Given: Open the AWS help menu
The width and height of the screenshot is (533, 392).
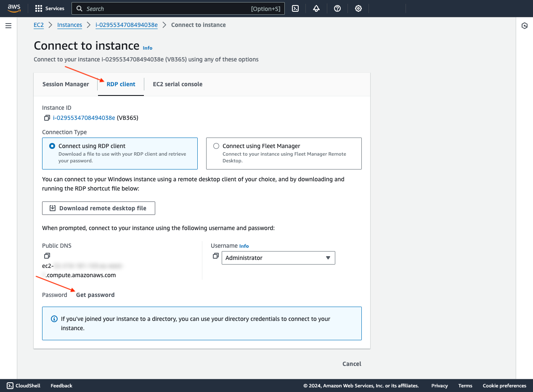Looking at the screenshot, I should [x=337, y=8].
